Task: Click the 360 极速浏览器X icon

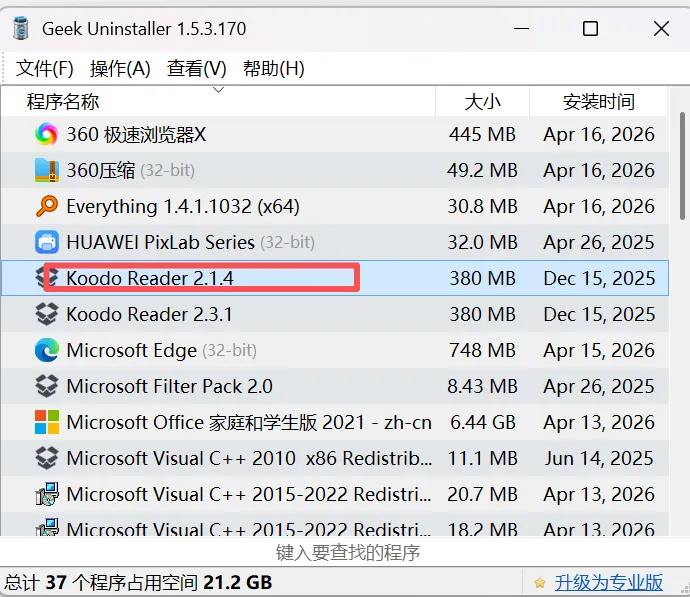Action: tap(47, 134)
